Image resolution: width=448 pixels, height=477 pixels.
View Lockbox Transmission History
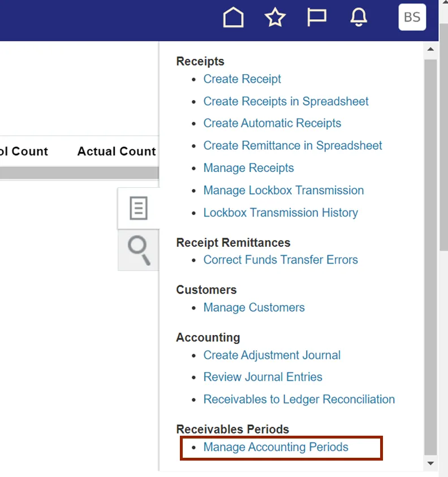[x=281, y=213]
